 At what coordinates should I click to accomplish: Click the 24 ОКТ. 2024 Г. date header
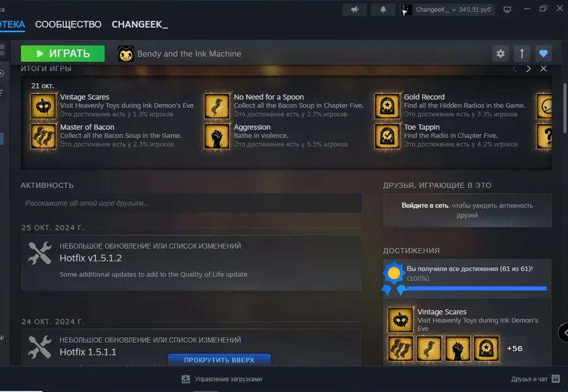[x=52, y=322]
